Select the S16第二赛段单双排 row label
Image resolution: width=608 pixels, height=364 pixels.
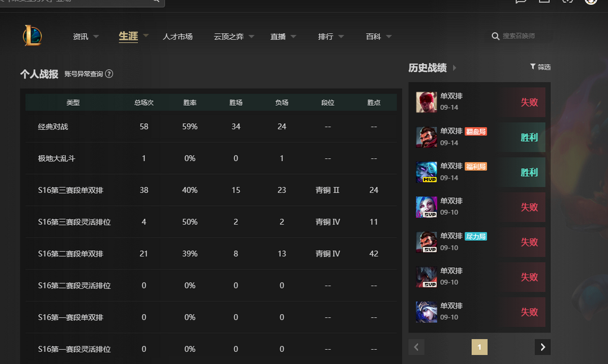pos(70,254)
